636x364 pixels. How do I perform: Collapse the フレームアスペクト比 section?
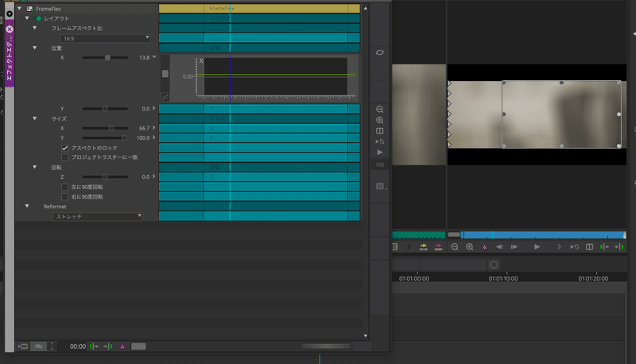(x=35, y=28)
